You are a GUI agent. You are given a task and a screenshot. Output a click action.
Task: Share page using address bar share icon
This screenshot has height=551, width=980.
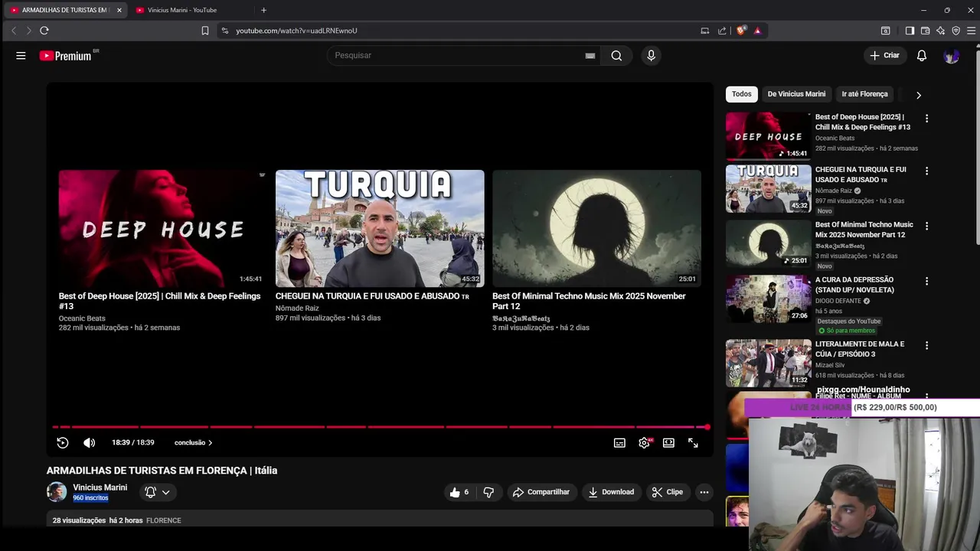pos(722,31)
